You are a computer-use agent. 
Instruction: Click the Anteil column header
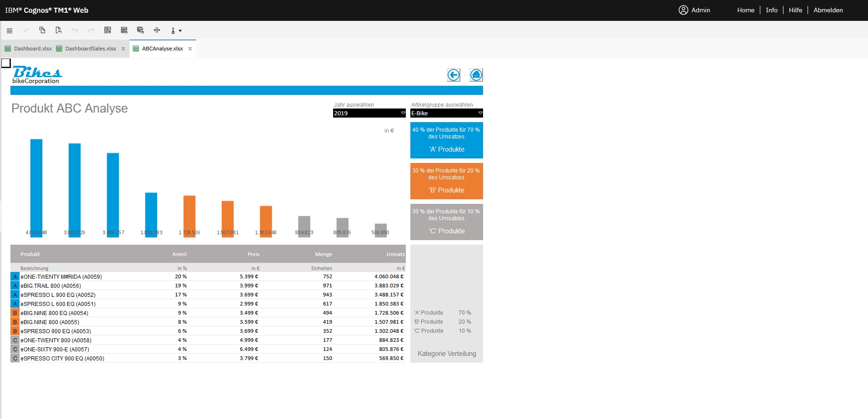(180, 254)
